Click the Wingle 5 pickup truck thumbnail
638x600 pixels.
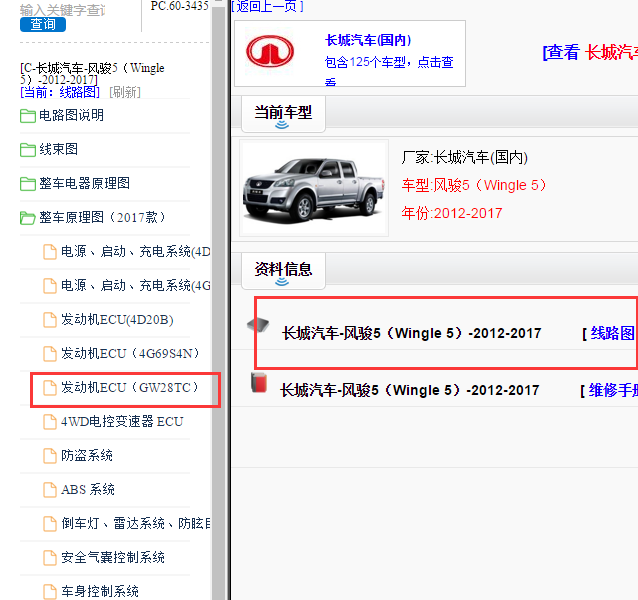(314, 188)
